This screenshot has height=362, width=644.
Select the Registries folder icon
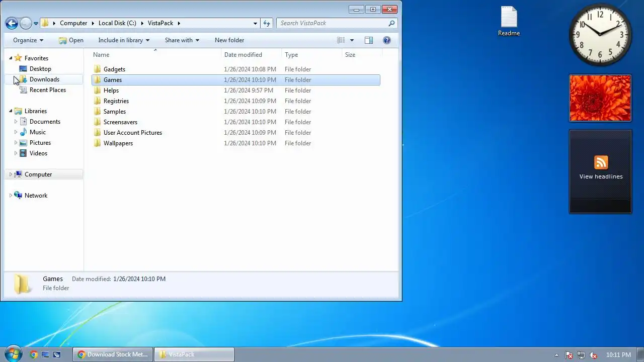tap(98, 101)
